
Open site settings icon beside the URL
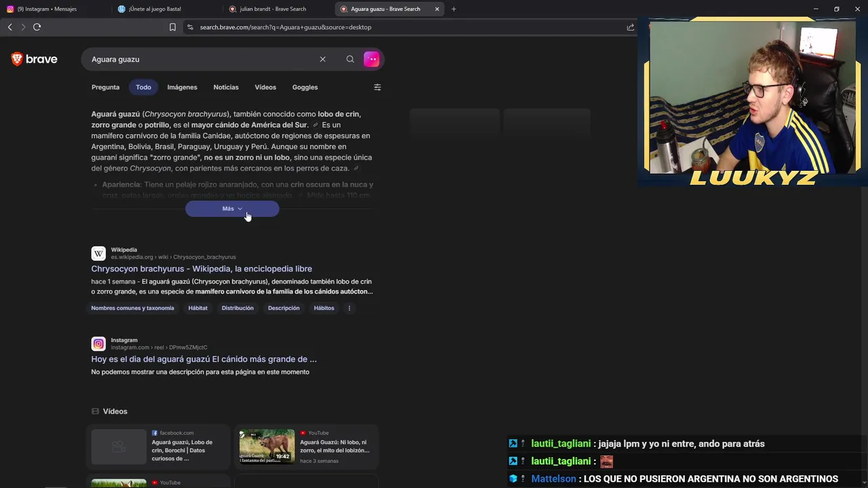[x=190, y=27]
